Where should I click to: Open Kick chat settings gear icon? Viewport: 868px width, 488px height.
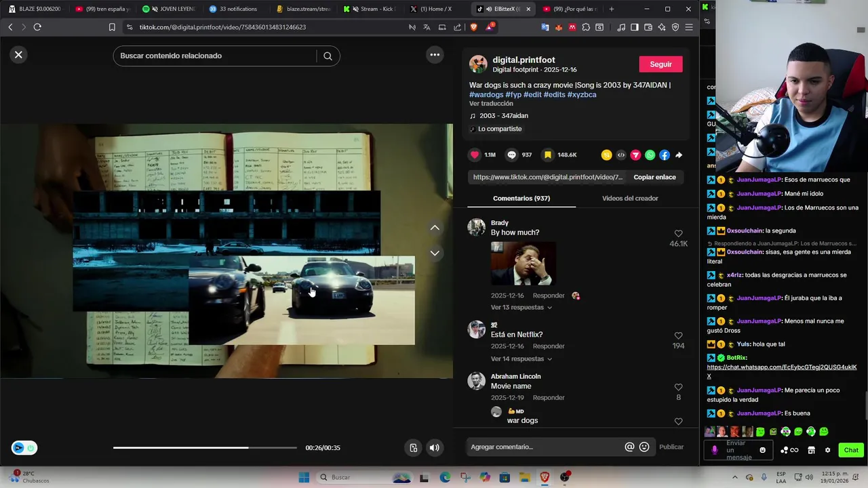click(x=827, y=450)
